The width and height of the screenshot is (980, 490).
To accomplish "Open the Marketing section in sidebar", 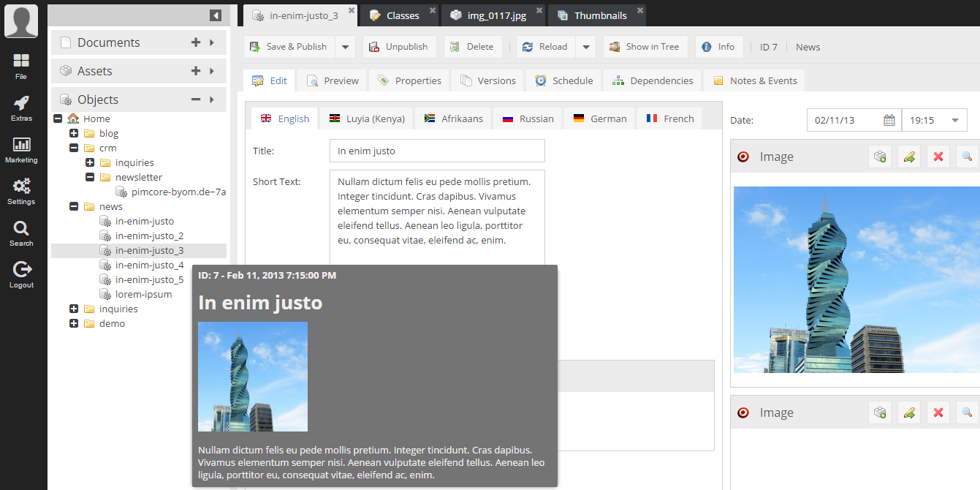I will click(21, 149).
